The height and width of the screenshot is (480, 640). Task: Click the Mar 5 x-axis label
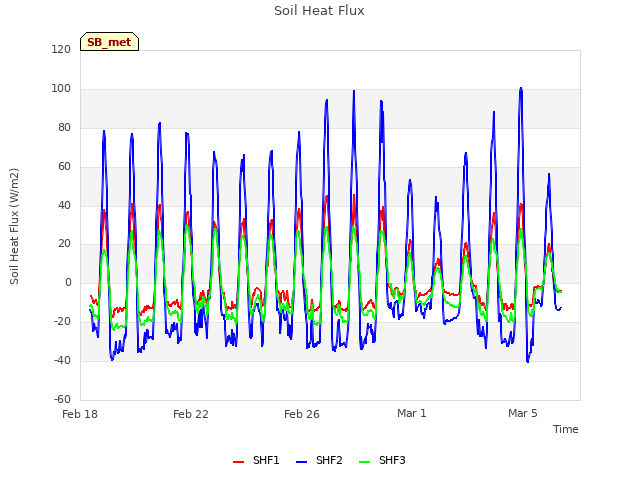point(522,413)
